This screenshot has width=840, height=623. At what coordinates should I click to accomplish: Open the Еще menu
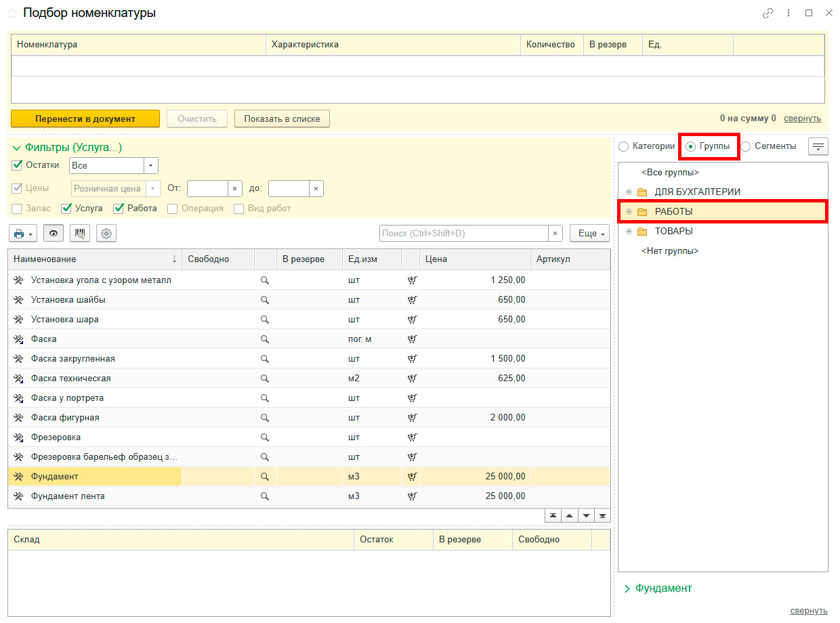click(x=589, y=234)
